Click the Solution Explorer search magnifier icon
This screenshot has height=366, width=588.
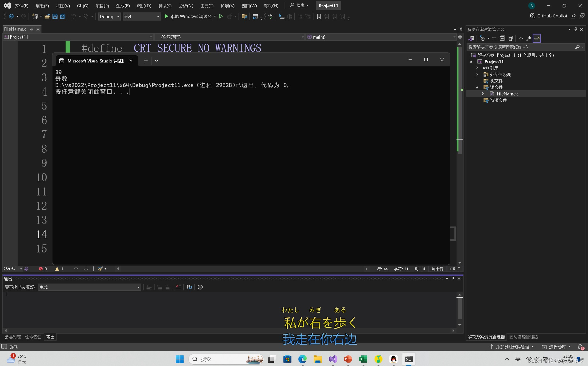click(x=577, y=47)
